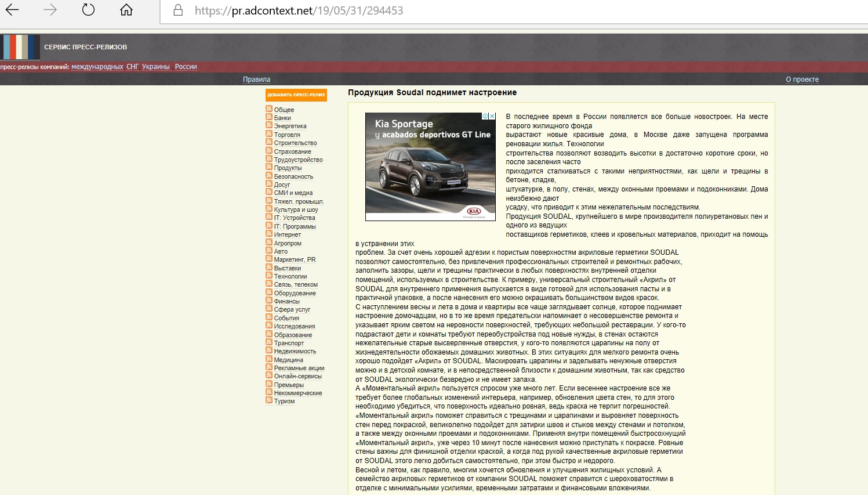Screen dimensions: 868x495
Task: Click RSS icon next to Досуг
Action: pos(269,183)
